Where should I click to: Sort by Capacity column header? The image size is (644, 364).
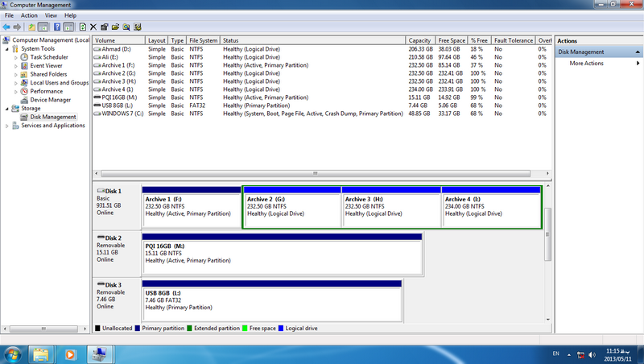coord(420,41)
